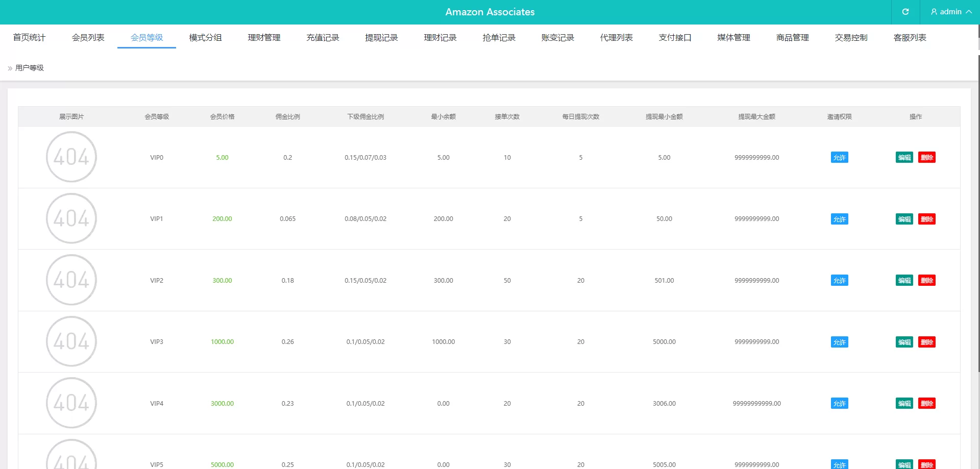This screenshot has height=469, width=980.
Task: Delete the VIP4 level entry
Action: (x=926, y=404)
